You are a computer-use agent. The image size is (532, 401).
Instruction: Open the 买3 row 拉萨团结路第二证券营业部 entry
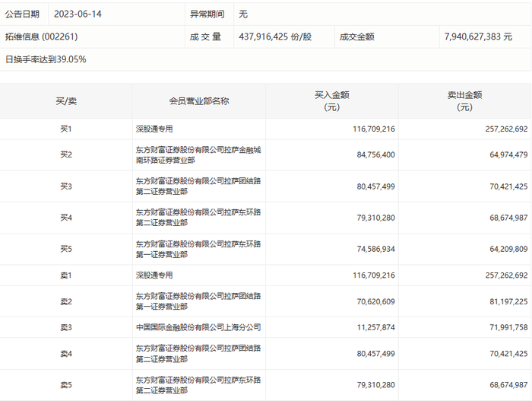[x=198, y=186]
